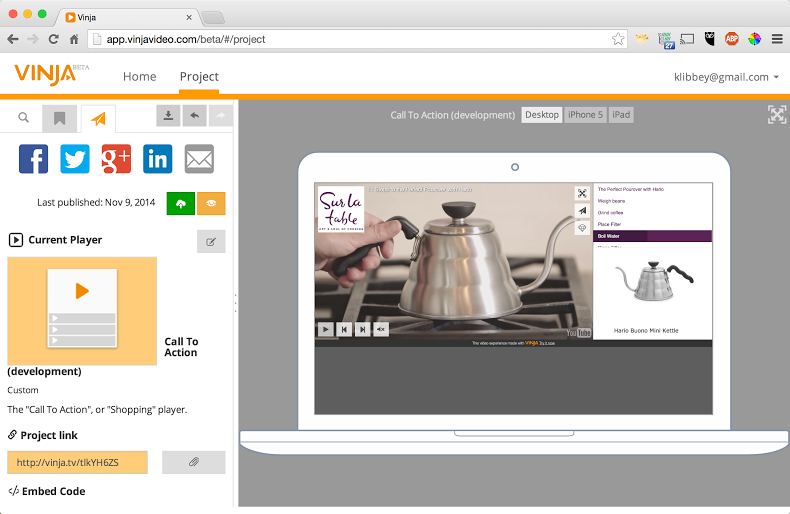Click the orange eye preview button
Screen dimensions: 790x514
(x=211, y=202)
